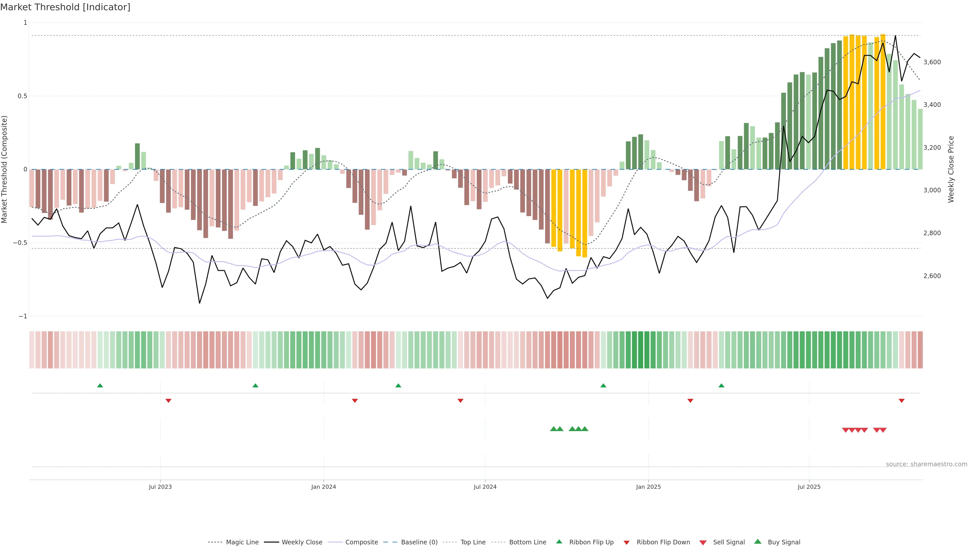980x551 pixels.
Task: Select the Top Line legend item
Action: (473, 542)
